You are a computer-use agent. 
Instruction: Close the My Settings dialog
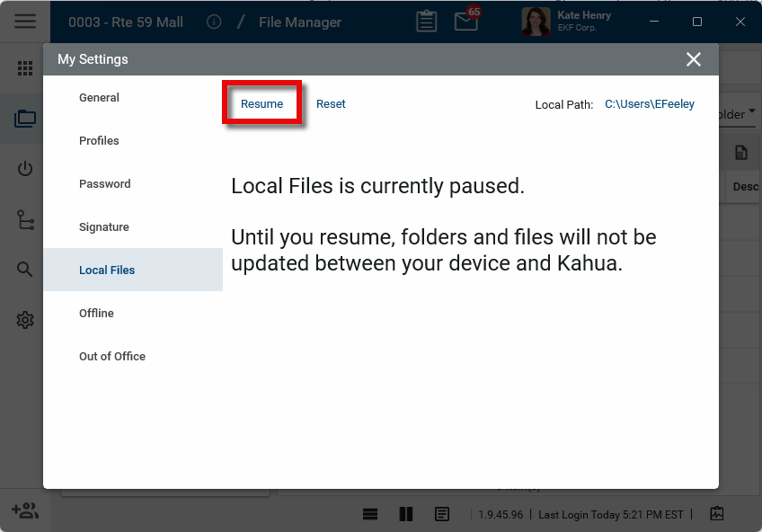coord(694,59)
